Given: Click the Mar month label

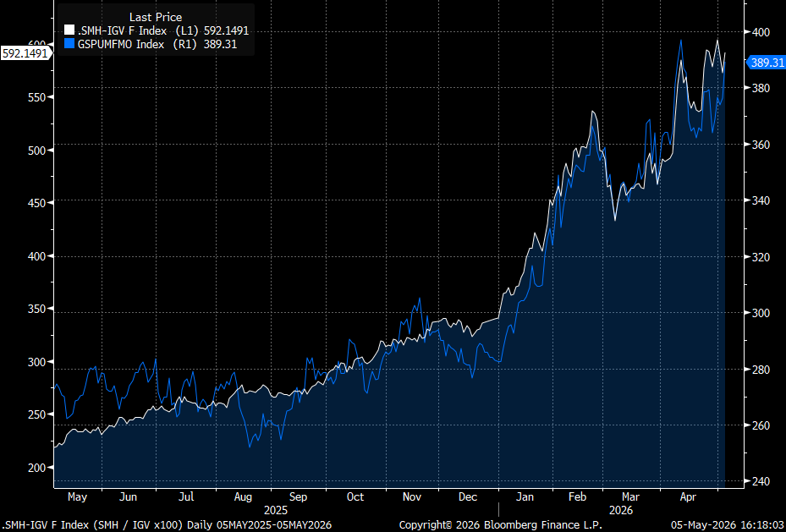Looking at the screenshot, I should tap(630, 497).
